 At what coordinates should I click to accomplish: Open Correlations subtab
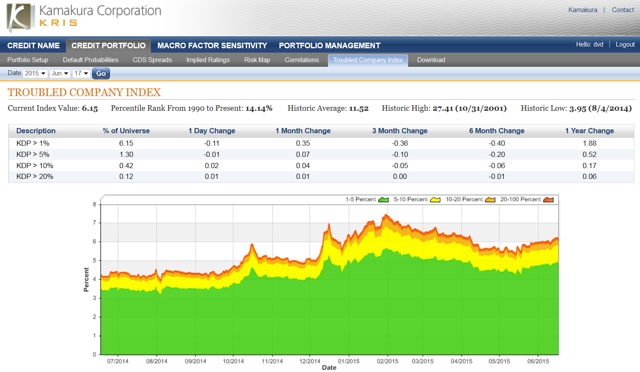[302, 60]
